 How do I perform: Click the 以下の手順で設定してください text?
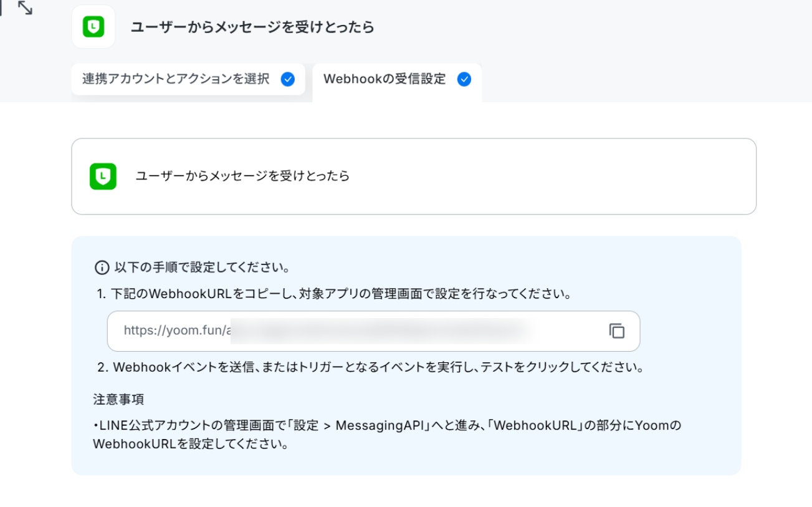point(202,268)
